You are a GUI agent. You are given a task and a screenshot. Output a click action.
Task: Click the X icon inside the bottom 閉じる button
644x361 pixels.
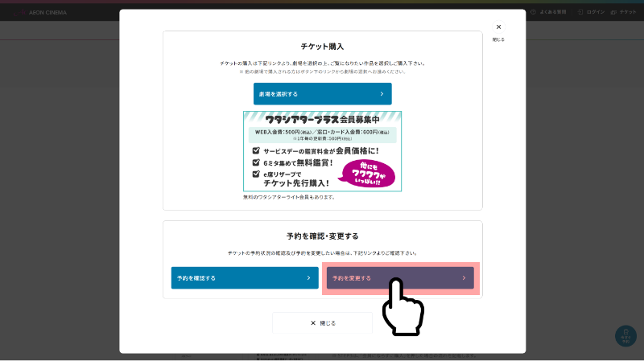tap(313, 323)
